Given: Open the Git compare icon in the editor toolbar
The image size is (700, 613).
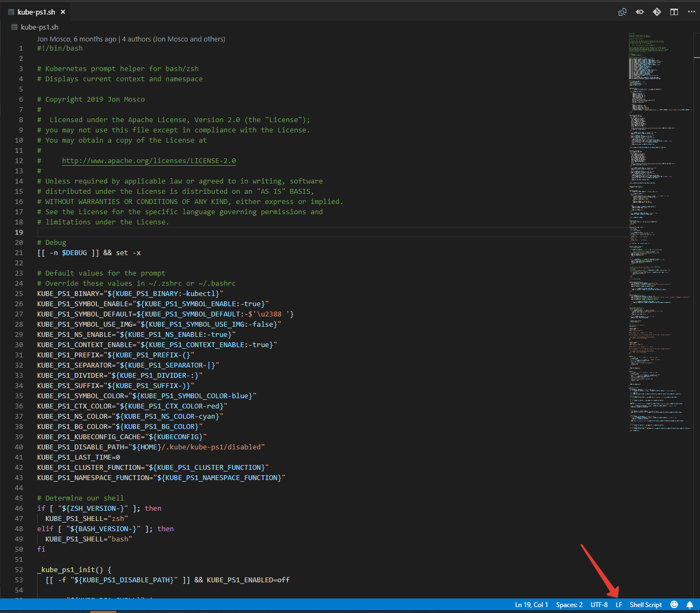Looking at the screenshot, I should (x=657, y=11).
